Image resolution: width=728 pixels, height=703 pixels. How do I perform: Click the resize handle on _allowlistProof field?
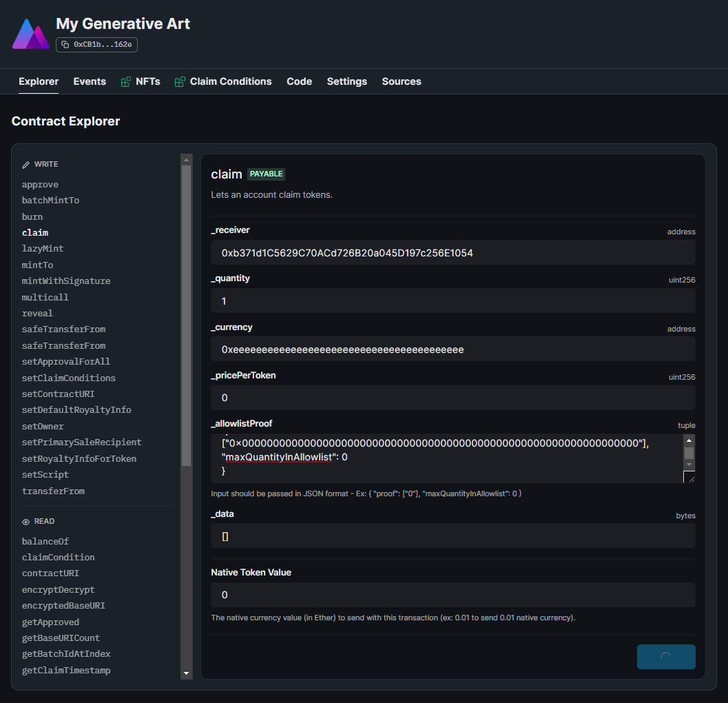[x=690, y=476]
